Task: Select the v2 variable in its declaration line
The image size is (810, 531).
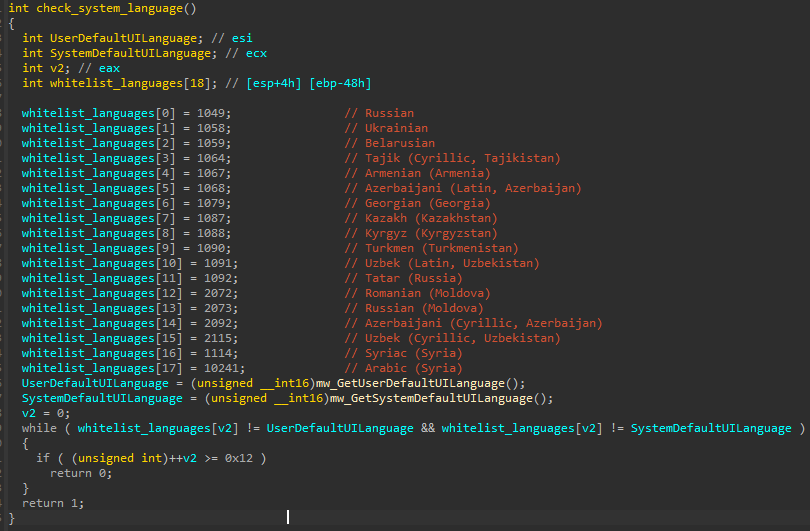Action: (x=55, y=68)
